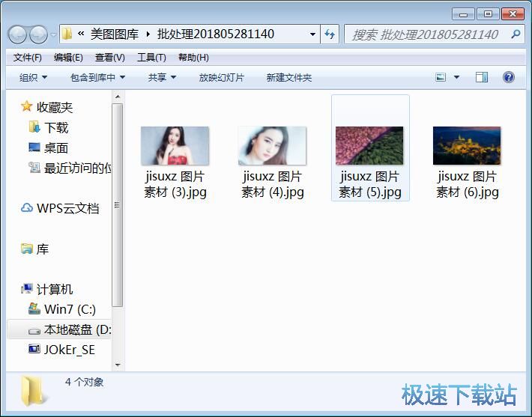Open help with the blue question icon
The width and height of the screenshot is (532, 417).
coord(508,77)
